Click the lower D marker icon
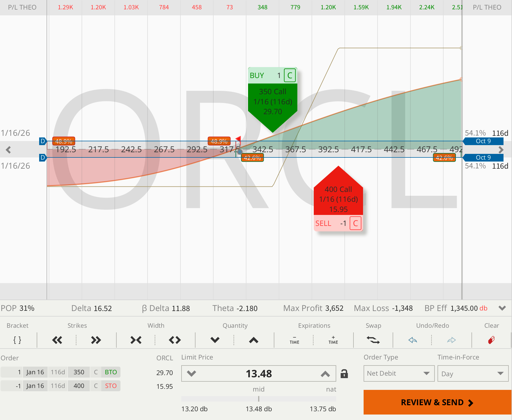The height and width of the screenshot is (420, 512). pos(43,157)
